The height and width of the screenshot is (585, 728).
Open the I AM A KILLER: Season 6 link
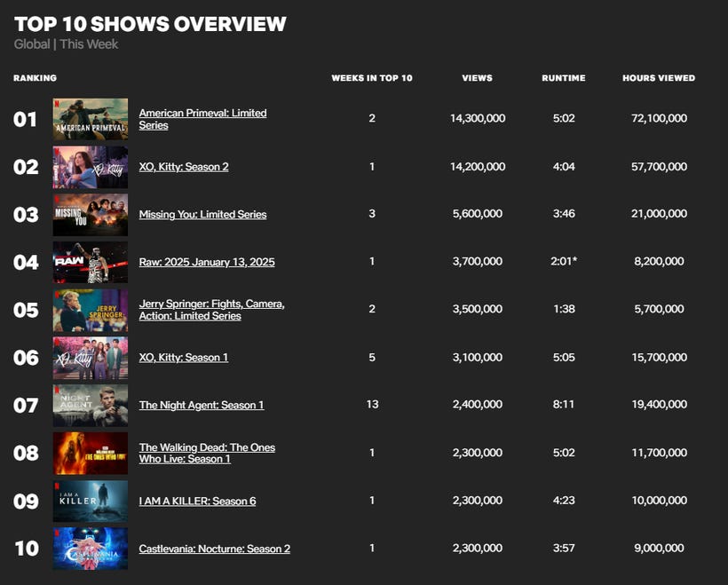[197, 501]
